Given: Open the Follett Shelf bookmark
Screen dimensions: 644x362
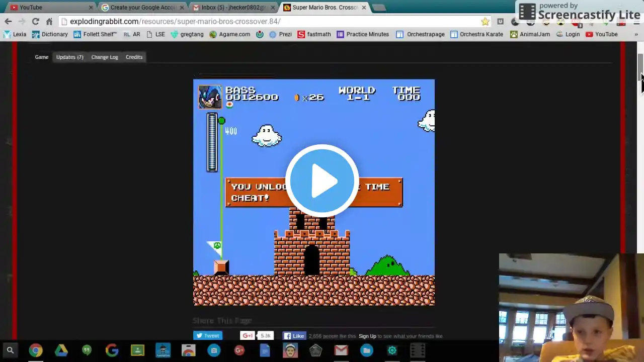Looking at the screenshot, I should point(95,34).
